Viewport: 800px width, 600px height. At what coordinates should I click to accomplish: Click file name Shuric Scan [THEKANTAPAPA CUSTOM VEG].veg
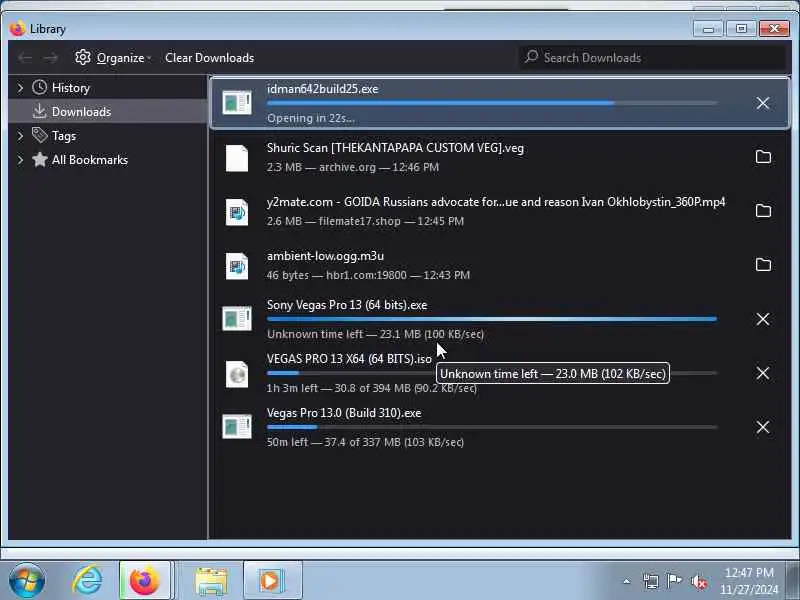[x=395, y=148]
